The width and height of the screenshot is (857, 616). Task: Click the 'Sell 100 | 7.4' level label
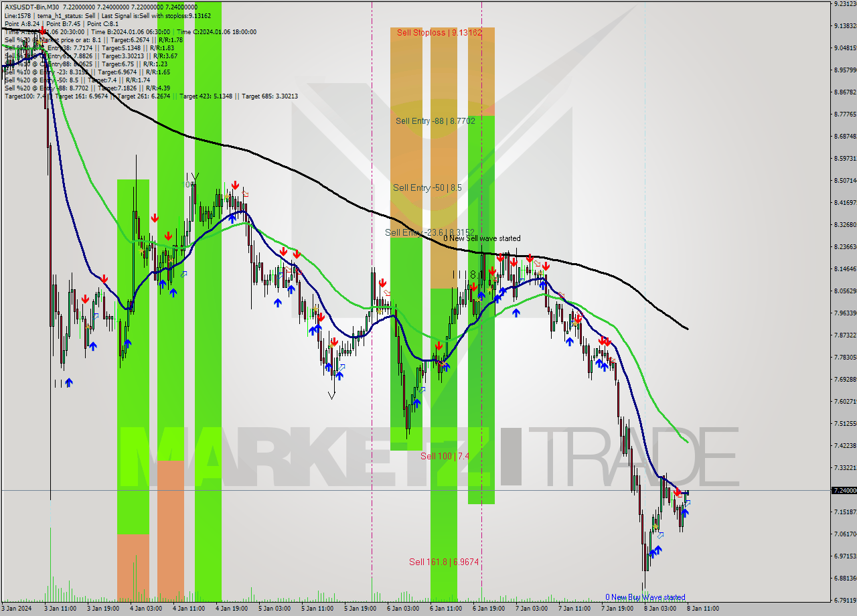(445, 456)
